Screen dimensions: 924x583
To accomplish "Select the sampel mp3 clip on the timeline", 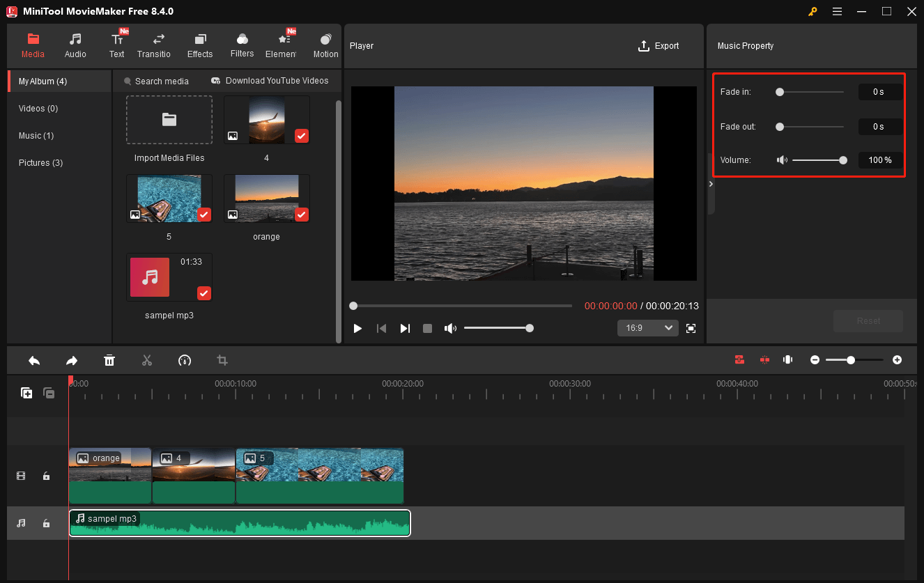I will [240, 523].
